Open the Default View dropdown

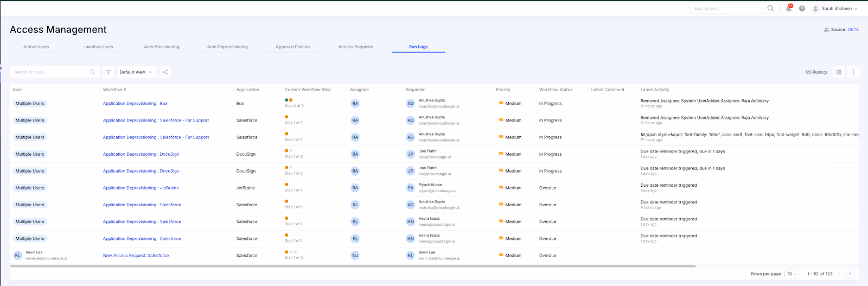[x=136, y=72]
